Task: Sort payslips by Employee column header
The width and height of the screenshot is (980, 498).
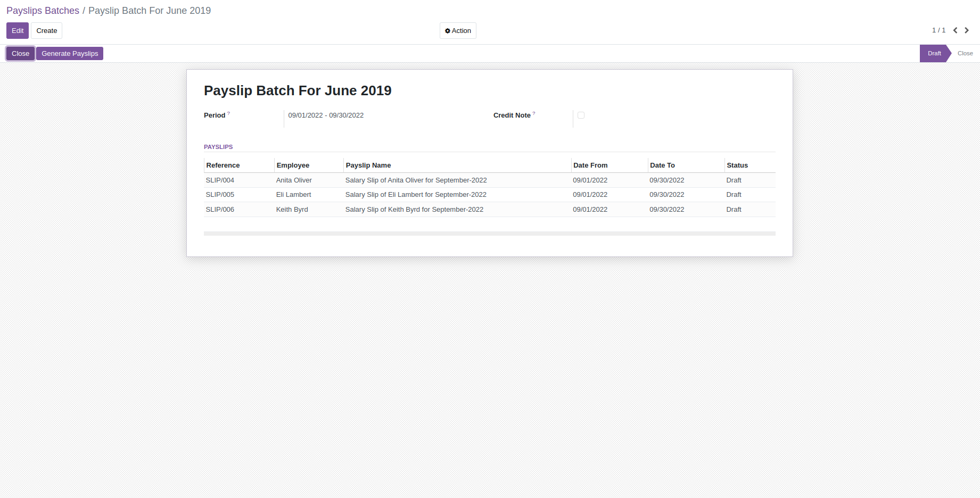Action: tap(293, 165)
